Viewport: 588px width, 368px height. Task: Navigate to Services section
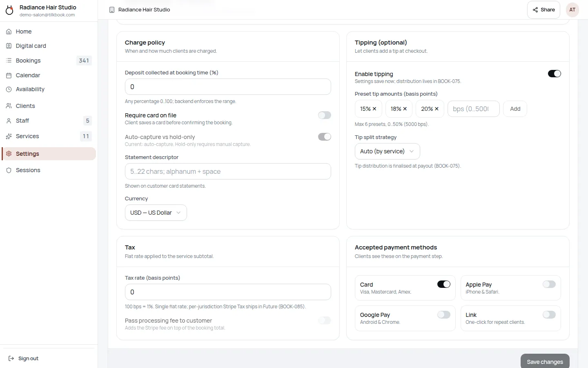point(49,136)
